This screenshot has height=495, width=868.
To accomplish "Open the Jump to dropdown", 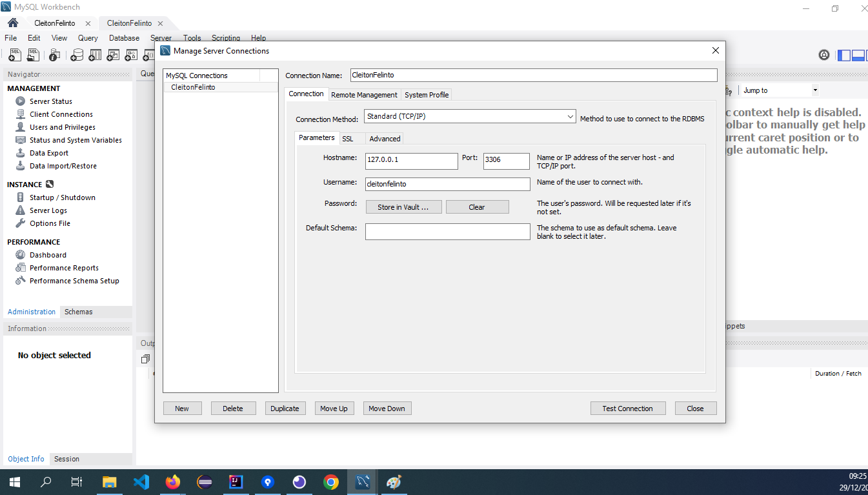I will click(780, 90).
